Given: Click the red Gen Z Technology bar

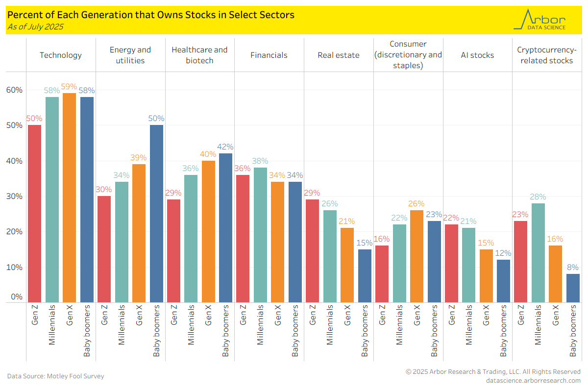Looking at the screenshot, I should tap(34, 213).
